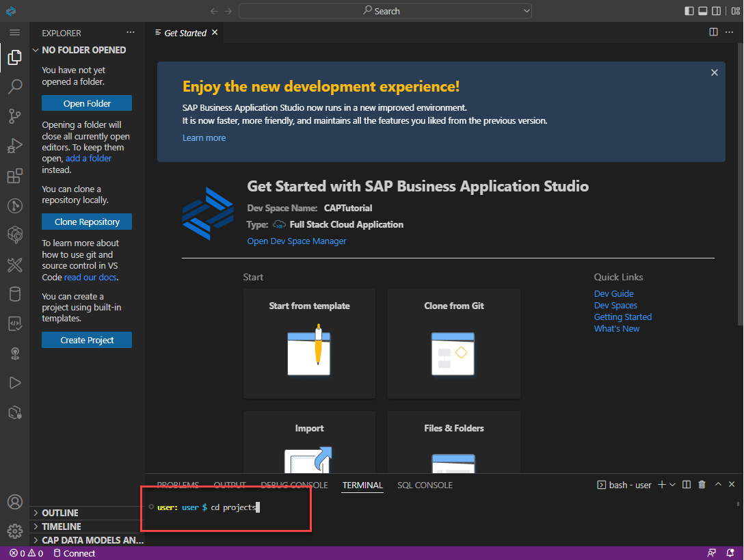Toggle bottom panel visibility
The image size is (744, 560).
click(703, 10)
